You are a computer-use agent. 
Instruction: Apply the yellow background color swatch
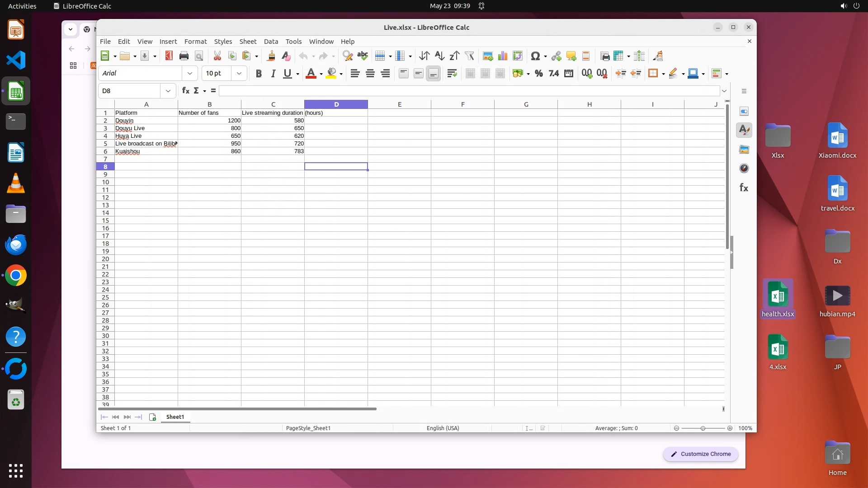[x=331, y=74]
